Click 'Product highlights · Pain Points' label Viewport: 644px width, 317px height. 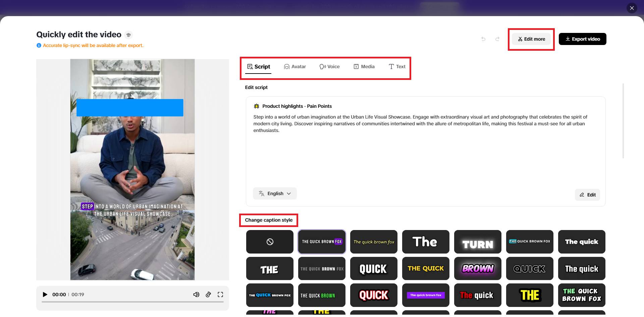(297, 106)
